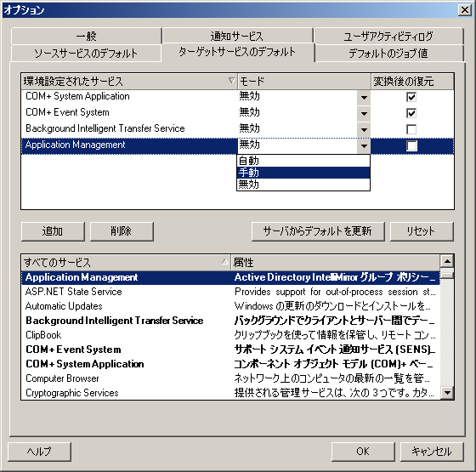
Task: Select COM+ Event System in configured services
Action: click(x=129, y=114)
